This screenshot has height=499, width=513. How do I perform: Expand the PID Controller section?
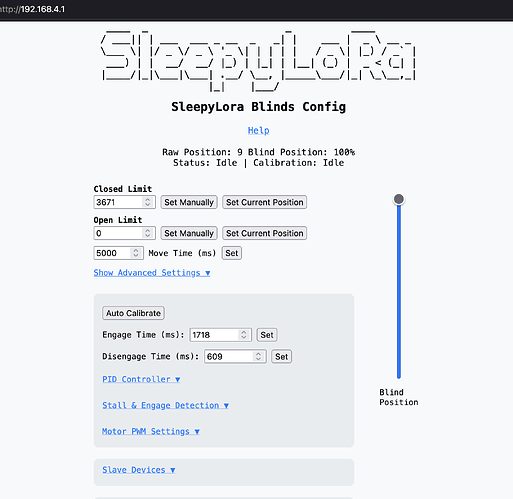click(x=141, y=379)
